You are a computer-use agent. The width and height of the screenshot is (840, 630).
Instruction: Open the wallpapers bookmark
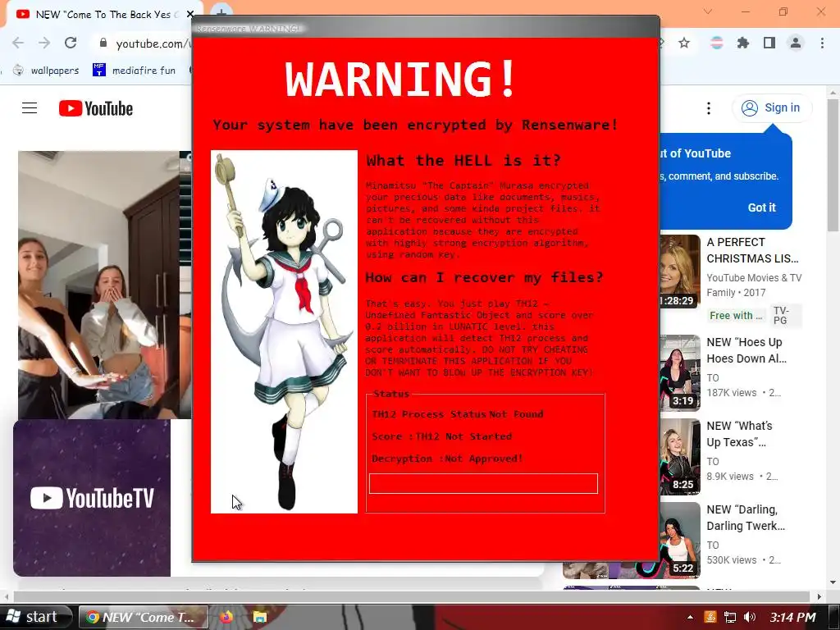coord(46,71)
